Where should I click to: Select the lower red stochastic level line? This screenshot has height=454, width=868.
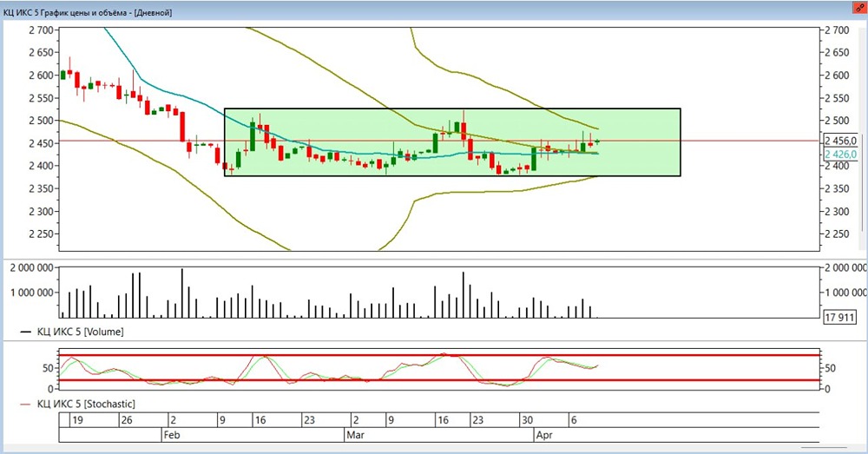(439, 380)
